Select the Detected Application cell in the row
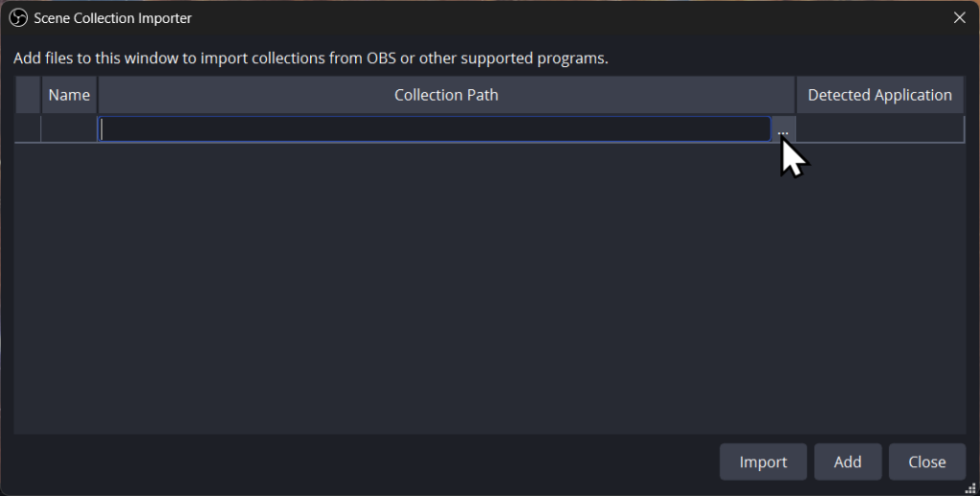Screen dimensions: 980x496 (x=880, y=129)
